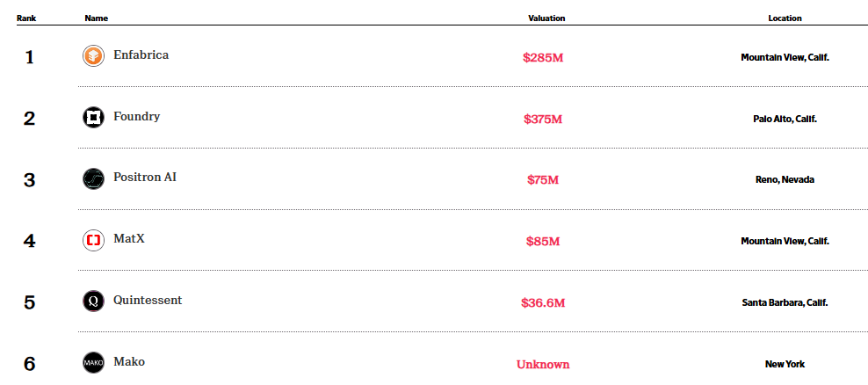Open the Enfabrica company name link
Image resolution: width=868 pixels, height=385 pixels.
point(141,55)
